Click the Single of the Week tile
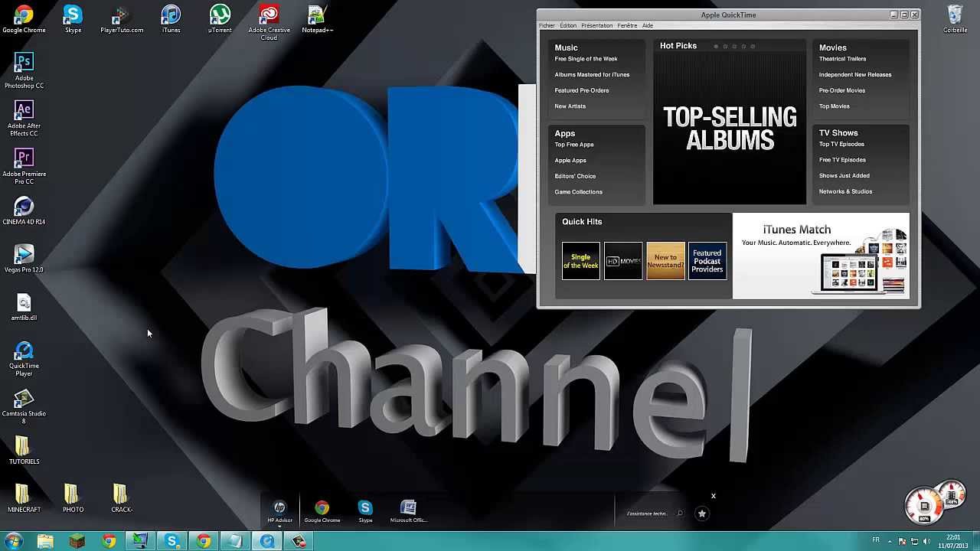980x551 pixels. pyautogui.click(x=581, y=261)
